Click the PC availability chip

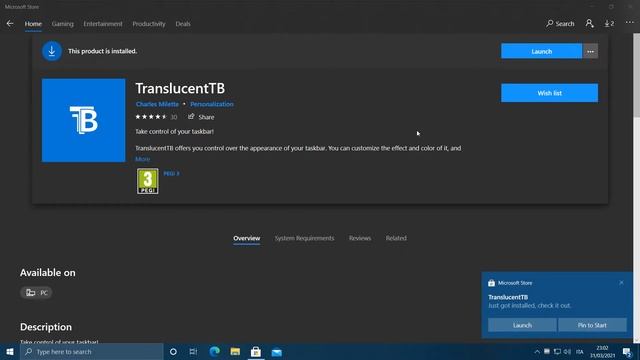[x=36, y=292]
